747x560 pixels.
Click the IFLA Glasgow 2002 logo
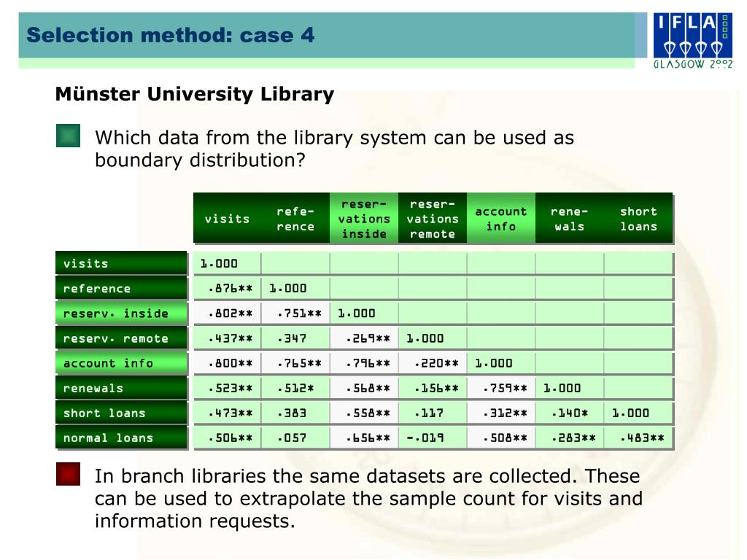click(693, 41)
